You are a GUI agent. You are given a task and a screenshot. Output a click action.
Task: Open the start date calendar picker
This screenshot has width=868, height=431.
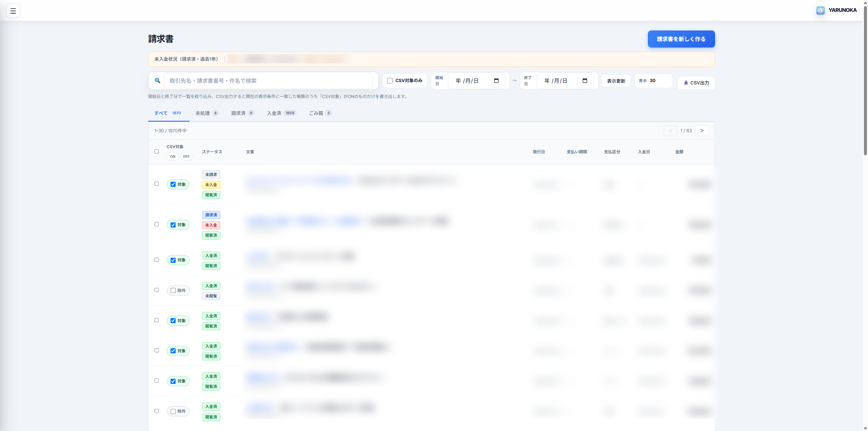point(496,81)
